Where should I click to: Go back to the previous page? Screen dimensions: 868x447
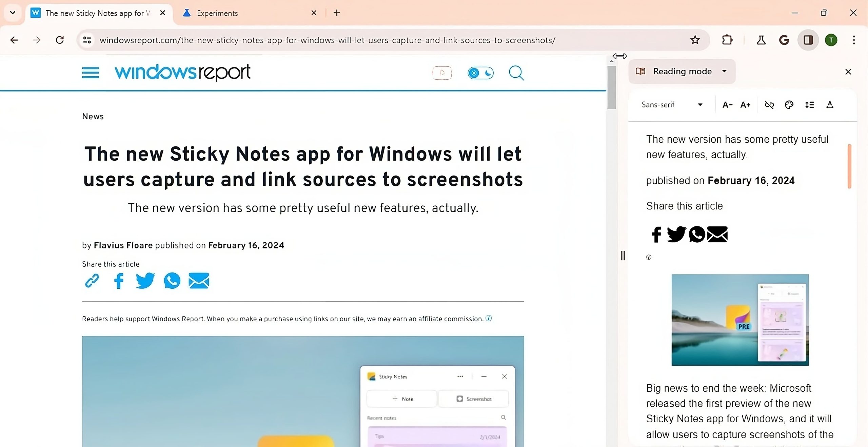14,40
